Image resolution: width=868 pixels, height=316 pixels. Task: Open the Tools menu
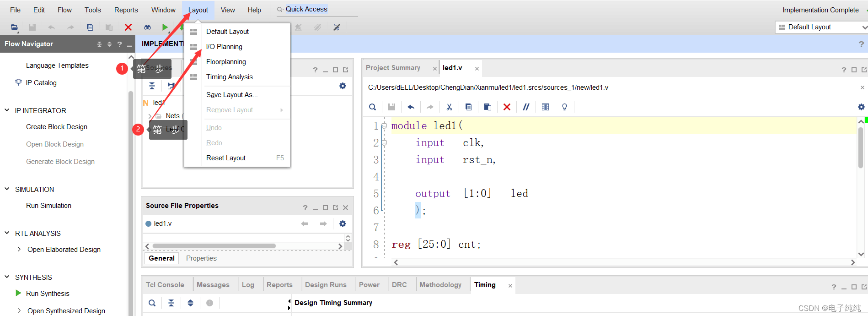coord(93,10)
